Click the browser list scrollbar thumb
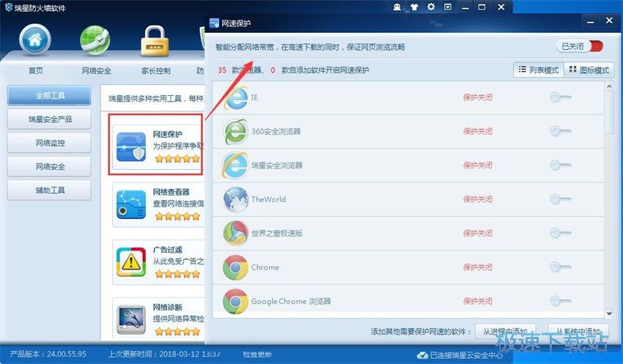The width and height of the screenshot is (623, 364). tap(609, 113)
